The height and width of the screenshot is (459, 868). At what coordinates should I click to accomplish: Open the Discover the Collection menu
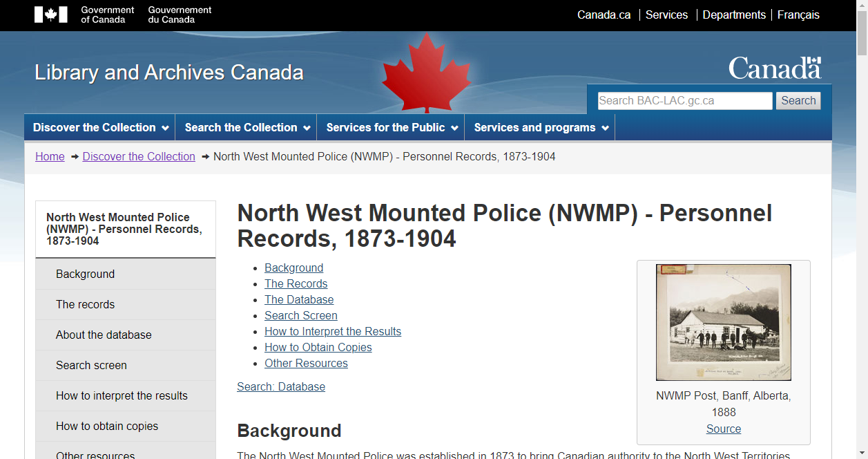tap(99, 127)
